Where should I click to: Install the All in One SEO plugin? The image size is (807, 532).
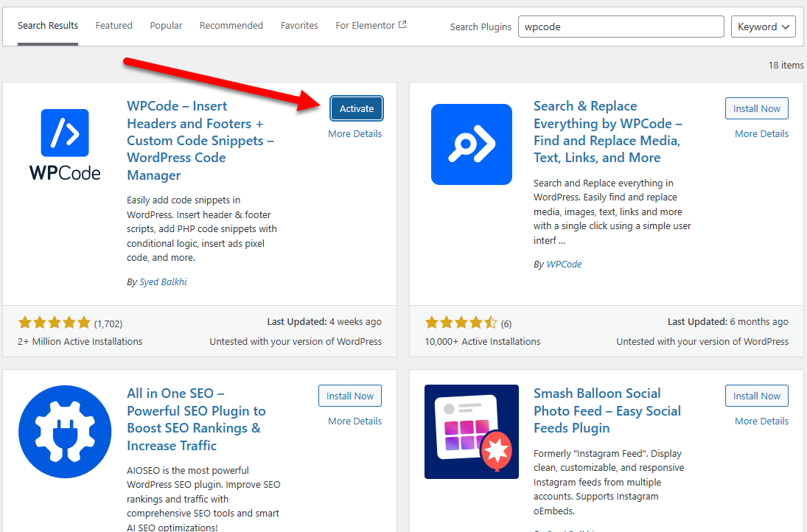point(350,396)
